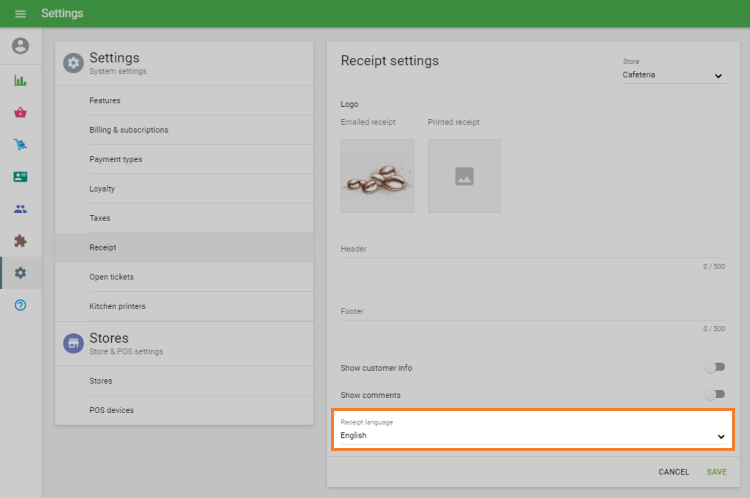Open the Kitchen printers settings
750x498 pixels.
pyautogui.click(x=117, y=306)
